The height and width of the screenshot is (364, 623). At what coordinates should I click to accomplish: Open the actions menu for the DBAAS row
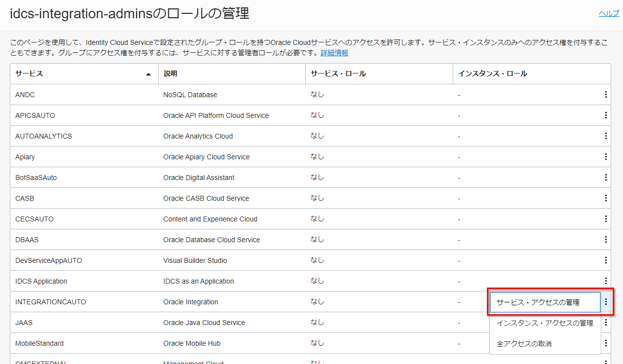(x=606, y=240)
